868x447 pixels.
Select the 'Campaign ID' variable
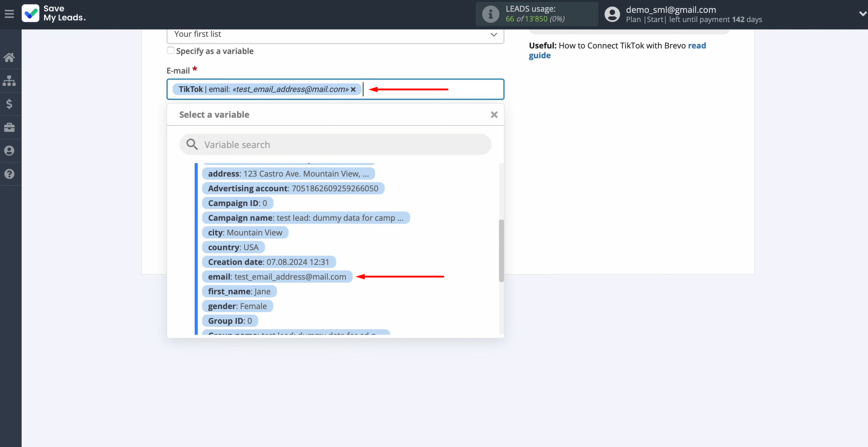click(x=237, y=203)
